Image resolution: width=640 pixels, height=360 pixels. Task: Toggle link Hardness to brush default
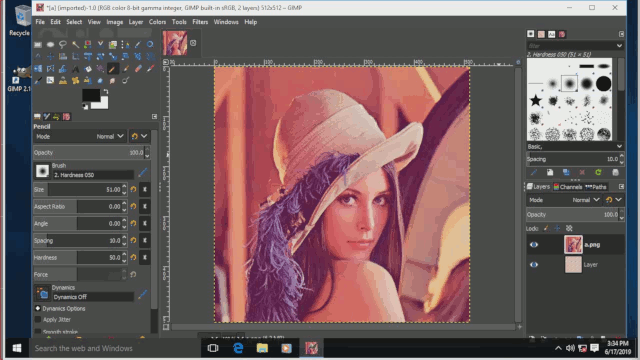(x=144, y=258)
